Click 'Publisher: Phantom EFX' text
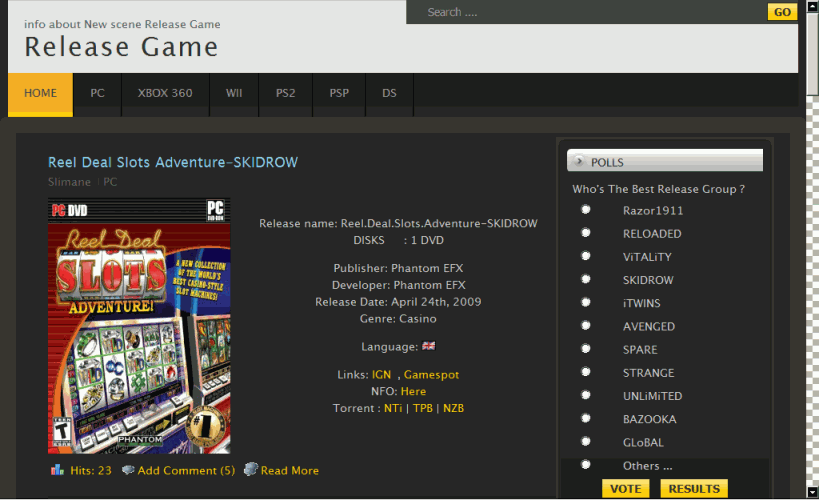 pyautogui.click(x=398, y=268)
